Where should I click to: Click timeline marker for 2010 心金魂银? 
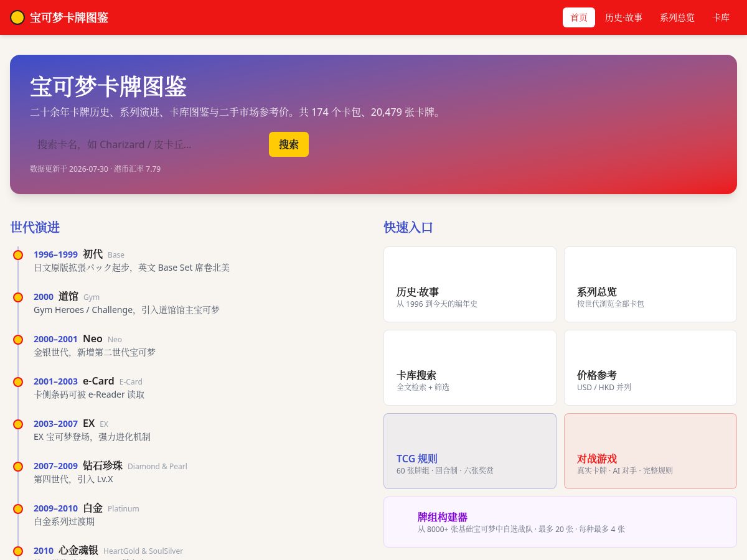pos(18,551)
